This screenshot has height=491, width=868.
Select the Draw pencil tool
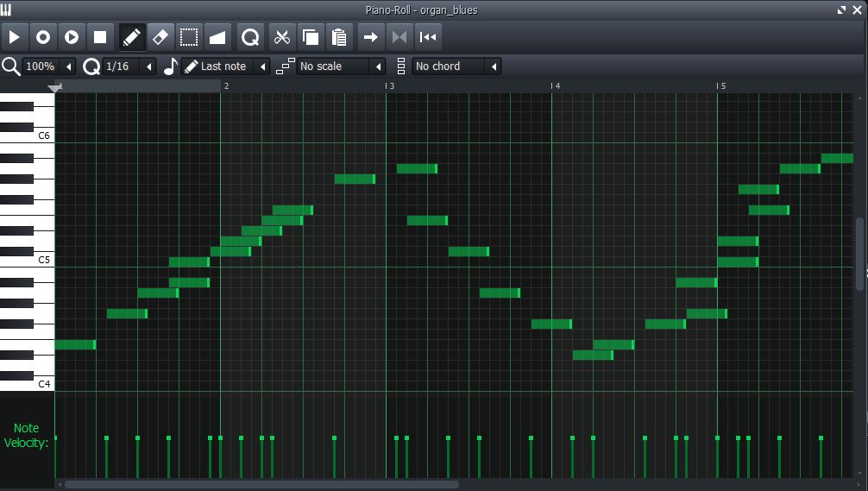coord(131,37)
